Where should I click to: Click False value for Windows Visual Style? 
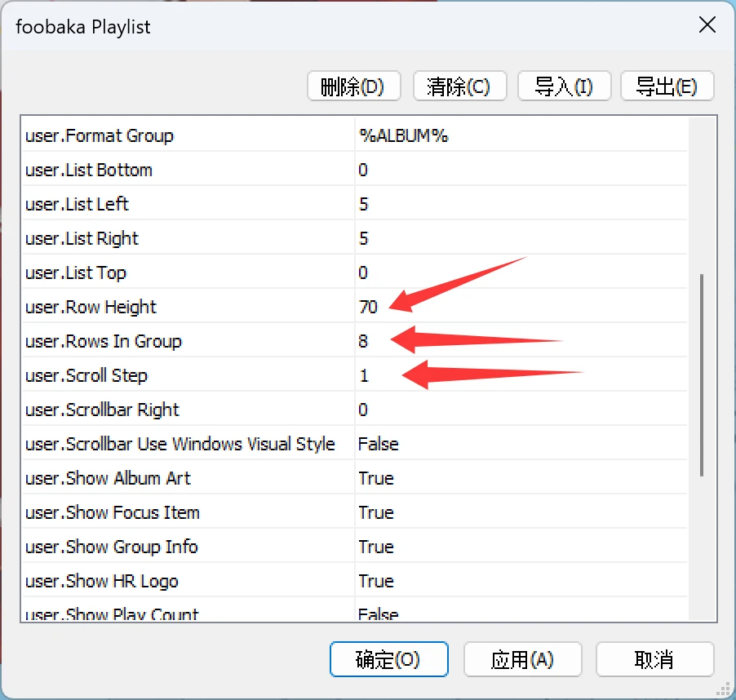(379, 444)
